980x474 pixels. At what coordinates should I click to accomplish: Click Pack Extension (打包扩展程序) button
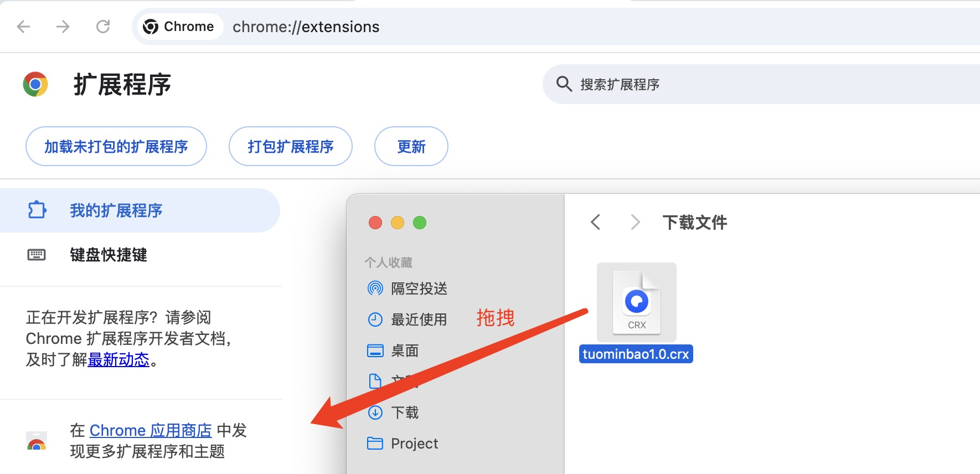[x=291, y=146]
